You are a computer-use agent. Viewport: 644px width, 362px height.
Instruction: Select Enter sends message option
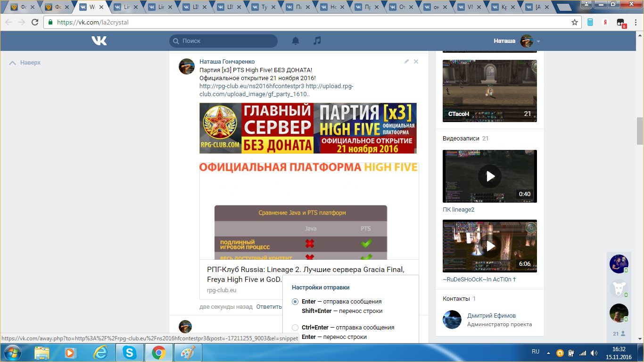295,302
